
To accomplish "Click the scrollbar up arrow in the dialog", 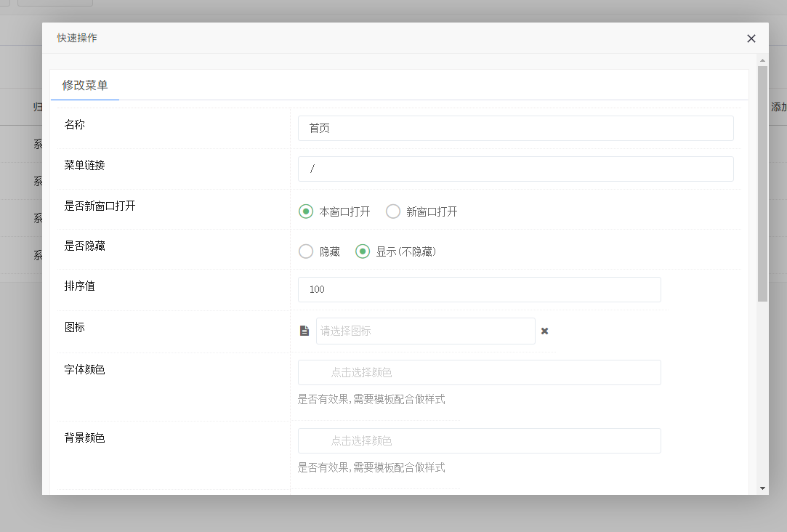I will [762, 60].
